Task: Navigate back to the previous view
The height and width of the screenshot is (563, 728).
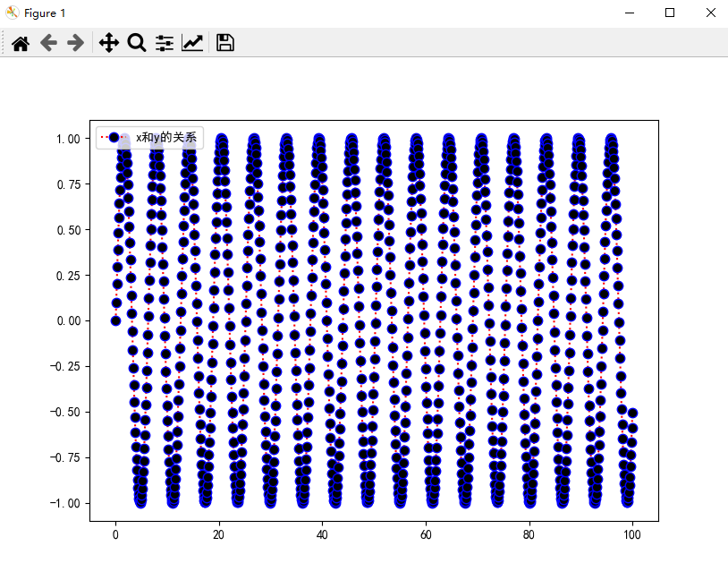Action: click(48, 42)
